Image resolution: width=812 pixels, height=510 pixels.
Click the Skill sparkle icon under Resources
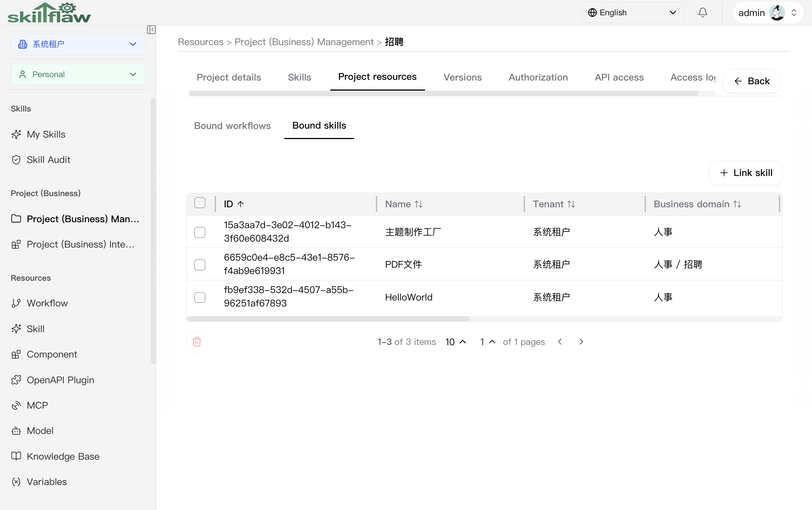[x=16, y=329]
